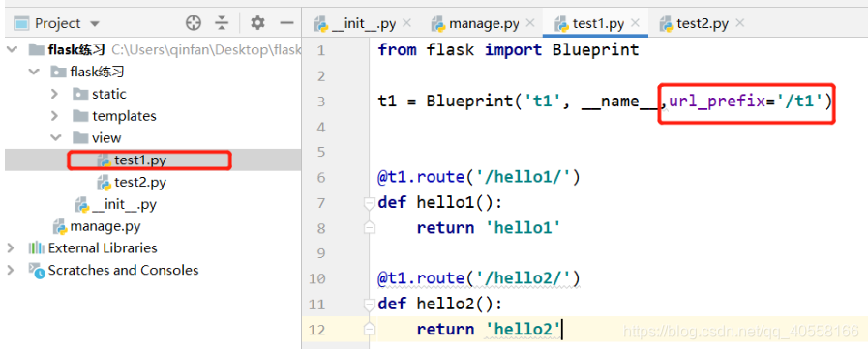Expand the static folder
Viewport: 868px width, 349px height.
coord(54,94)
